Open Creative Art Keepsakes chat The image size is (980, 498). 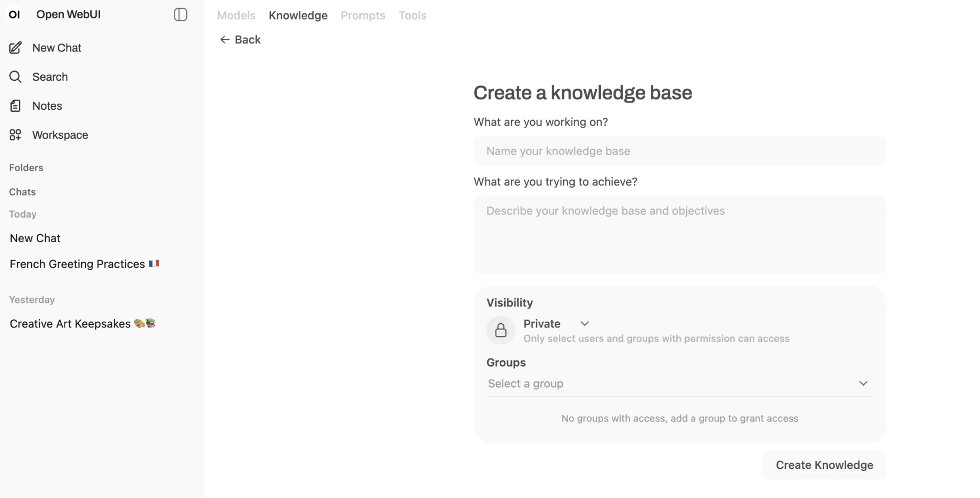coord(70,324)
